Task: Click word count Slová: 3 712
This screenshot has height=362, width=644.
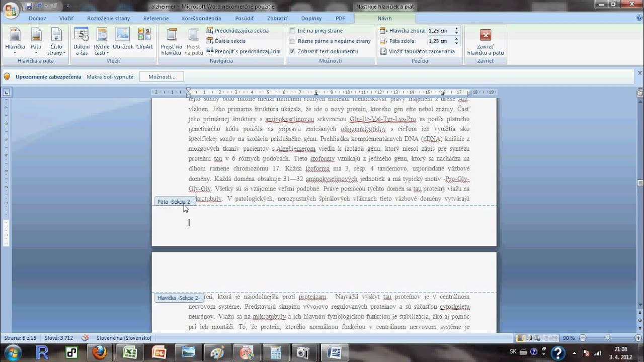Action: coord(58,338)
